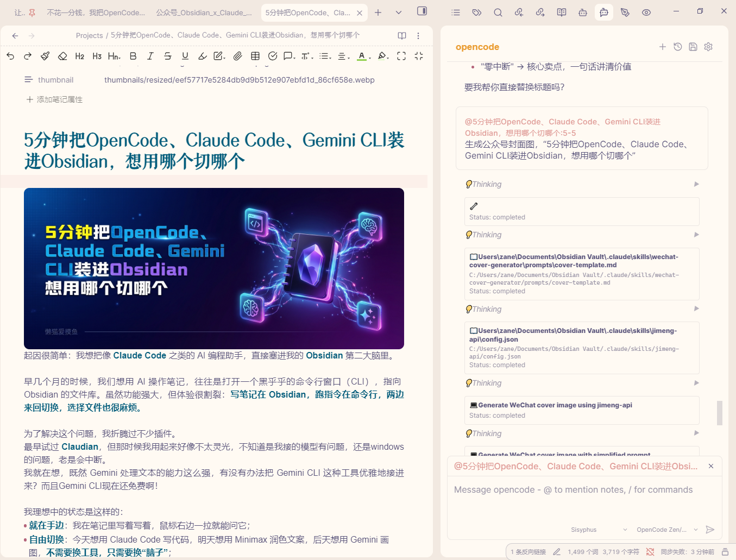
Task: Expand the first Thinking section
Action: 696,184
